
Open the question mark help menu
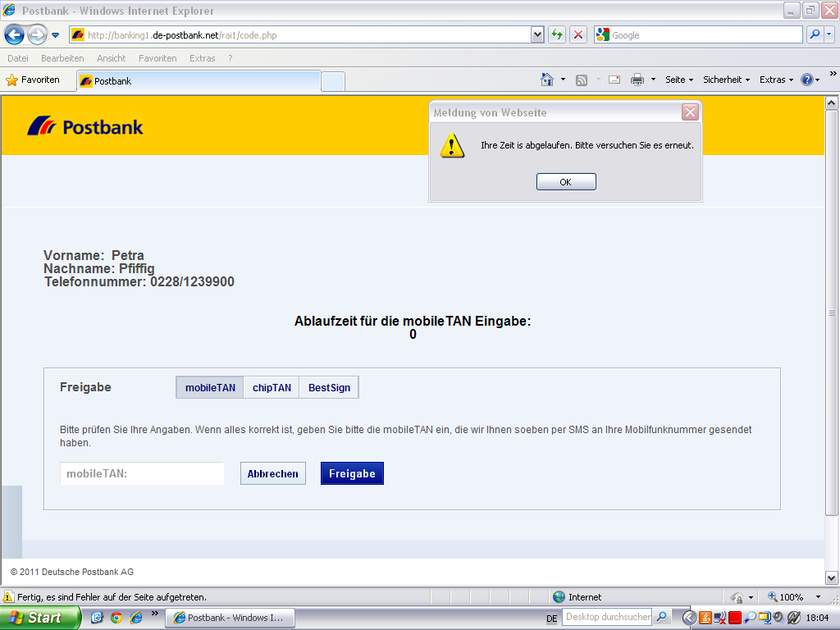point(231,58)
